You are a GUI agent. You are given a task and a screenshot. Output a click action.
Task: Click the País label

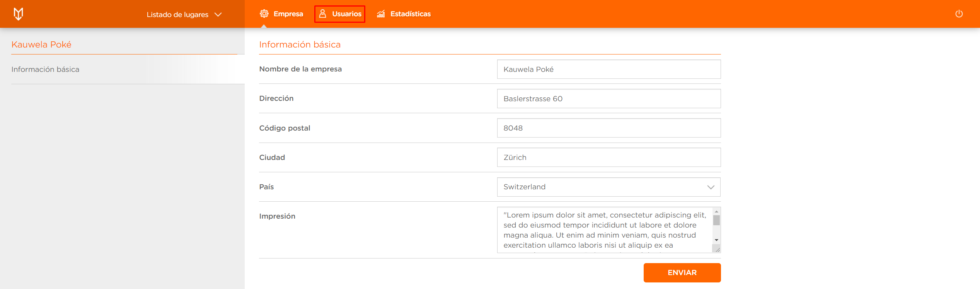tap(266, 187)
